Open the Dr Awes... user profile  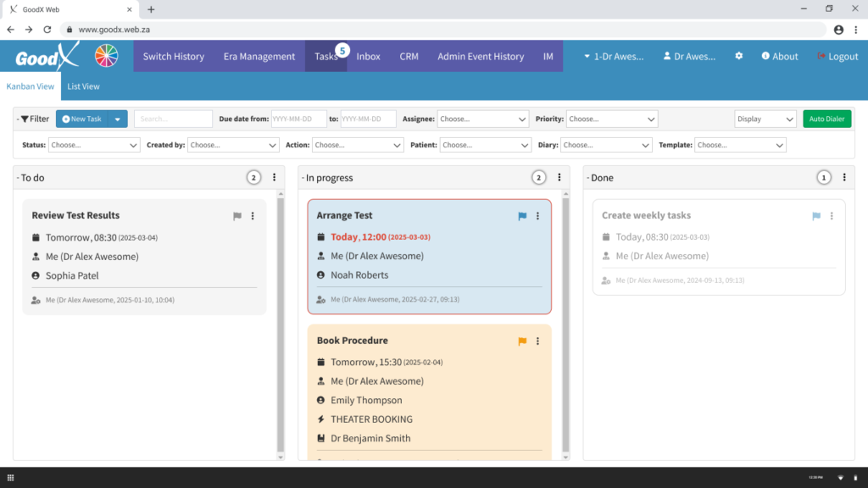[689, 56]
